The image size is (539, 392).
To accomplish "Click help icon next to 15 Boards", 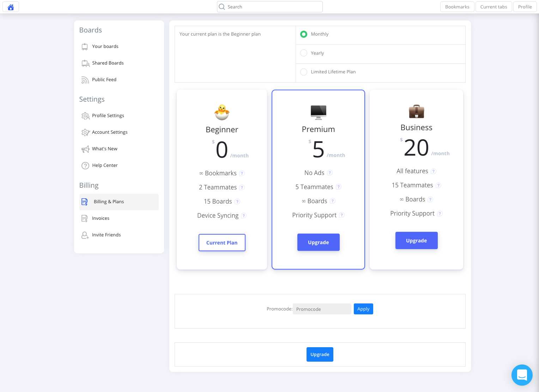I will pyautogui.click(x=237, y=201).
